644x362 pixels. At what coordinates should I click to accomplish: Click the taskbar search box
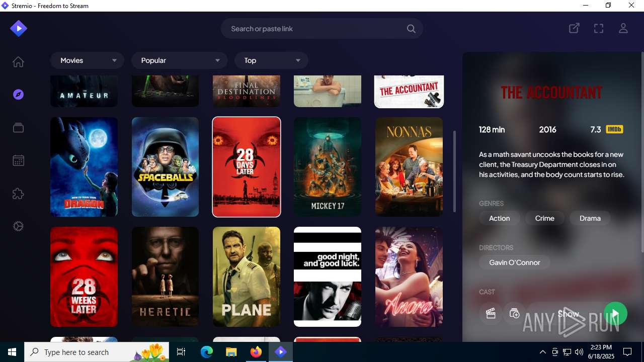coord(97,352)
